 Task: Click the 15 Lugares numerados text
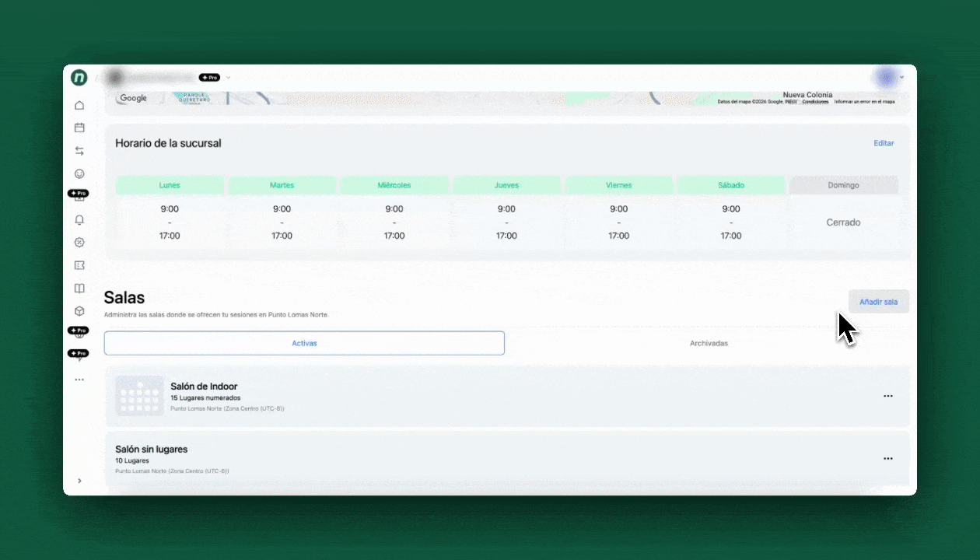click(205, 397)
